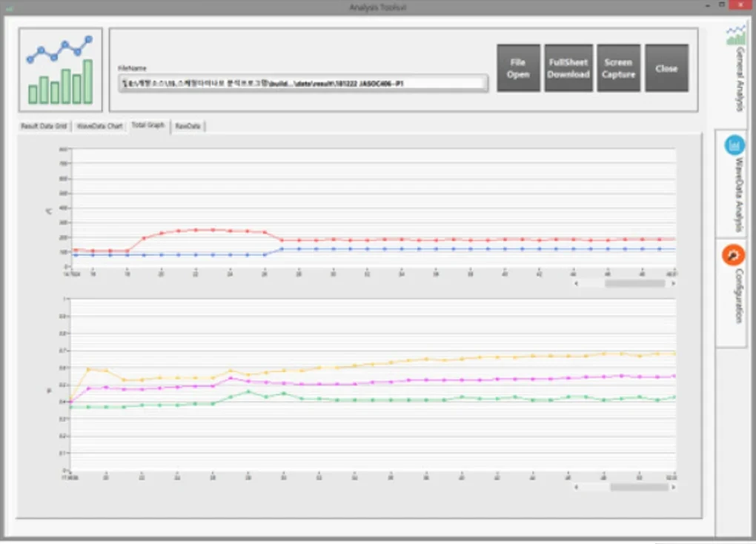
Task: Click the lower chart horizontal scrollbar thumb
Action: point(638,487)
